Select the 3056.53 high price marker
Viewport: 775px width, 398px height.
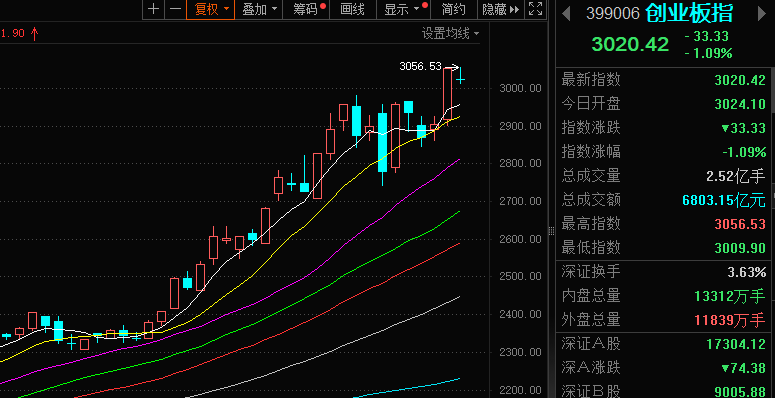420,66
